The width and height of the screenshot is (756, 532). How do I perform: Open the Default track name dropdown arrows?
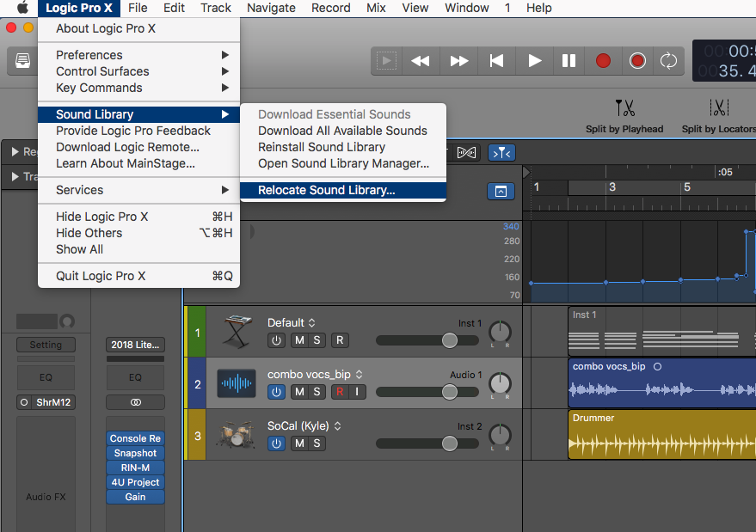312,323
